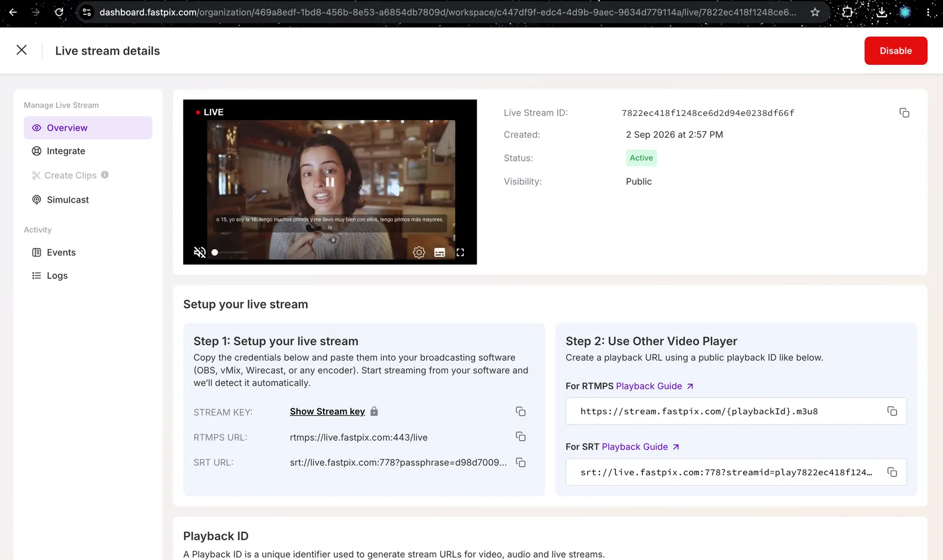Click the LIVE indicator on the player
This screenshot has width=943, height=560.
click(209, 112)
